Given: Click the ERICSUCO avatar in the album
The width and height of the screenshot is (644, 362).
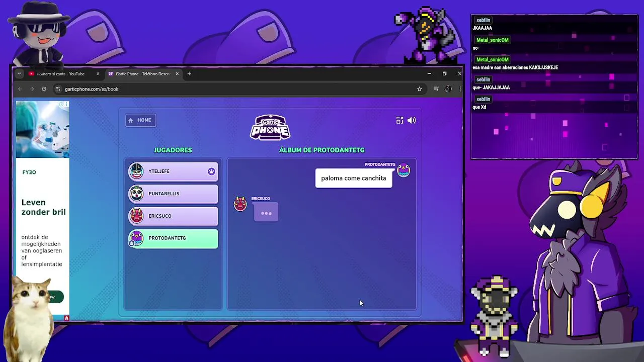Looking at the screenshot, I should click(240, 204).
